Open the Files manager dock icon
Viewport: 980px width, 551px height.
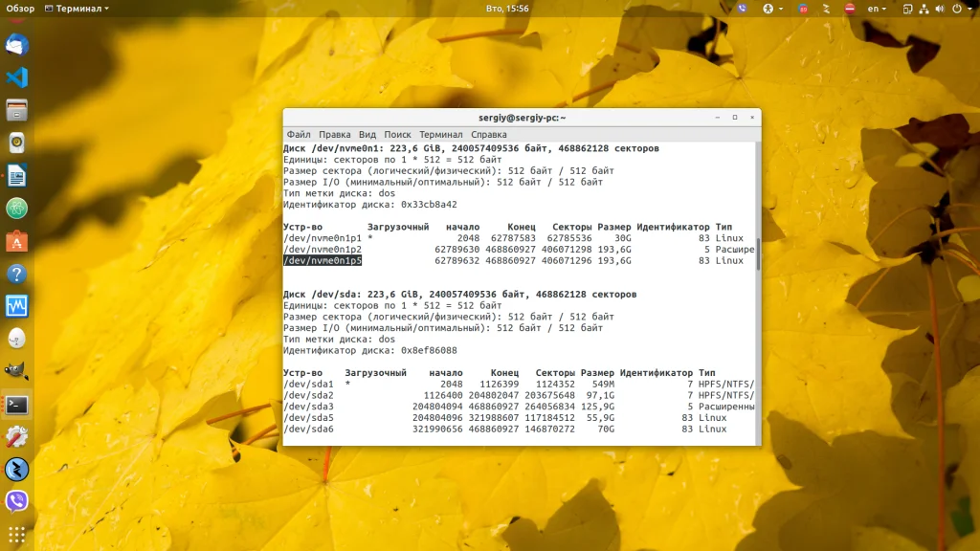click(17, 111)
